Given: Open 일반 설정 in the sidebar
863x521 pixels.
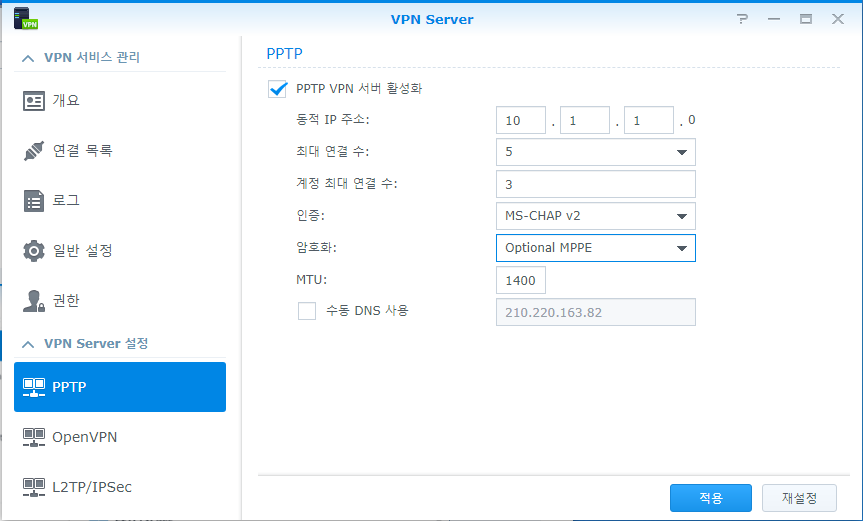Looking at the screenshot, I should click(x=120, y=251).
